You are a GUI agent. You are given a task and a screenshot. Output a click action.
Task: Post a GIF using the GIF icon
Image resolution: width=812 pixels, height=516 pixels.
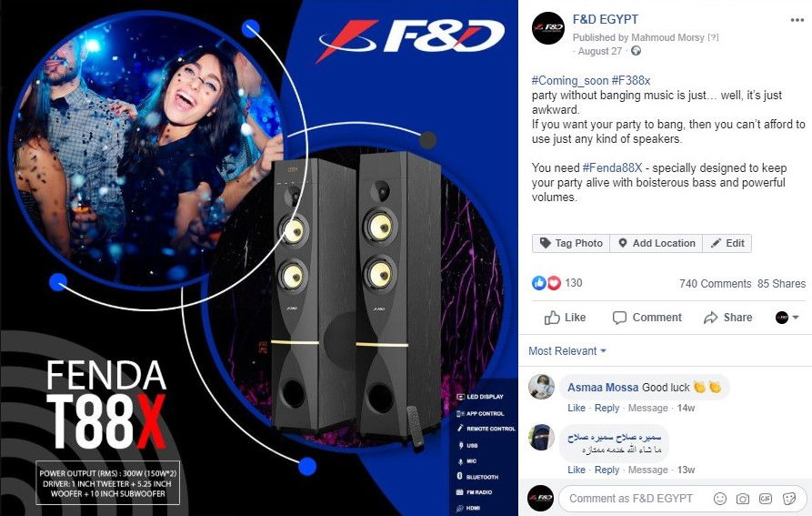coord(766,499)
